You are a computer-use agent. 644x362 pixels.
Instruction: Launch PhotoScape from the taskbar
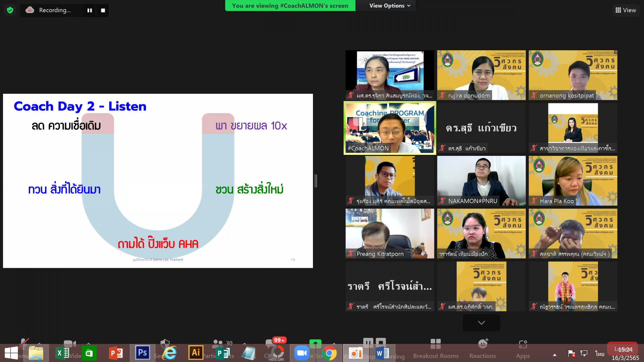(x=276, y=353)
